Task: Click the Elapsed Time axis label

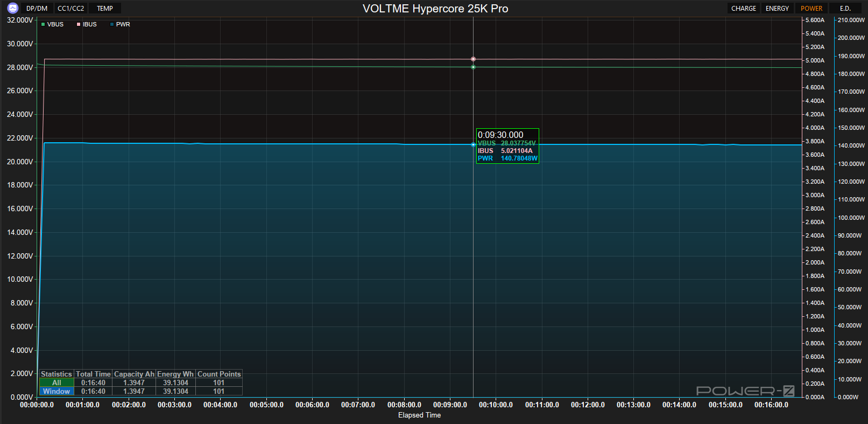Action: point(419,415)
